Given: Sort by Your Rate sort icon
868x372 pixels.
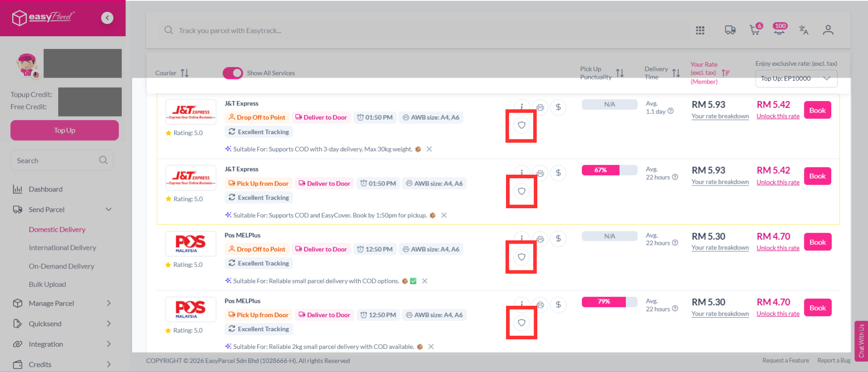Looking at the screenshot, I should [x=726, y=73].
